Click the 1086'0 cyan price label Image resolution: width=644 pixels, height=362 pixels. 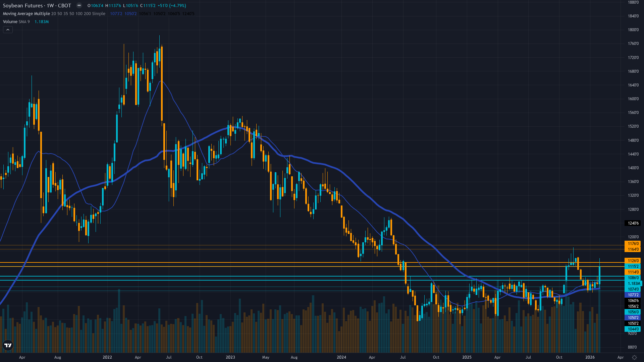pyautogui.click(x=633, y=278)
